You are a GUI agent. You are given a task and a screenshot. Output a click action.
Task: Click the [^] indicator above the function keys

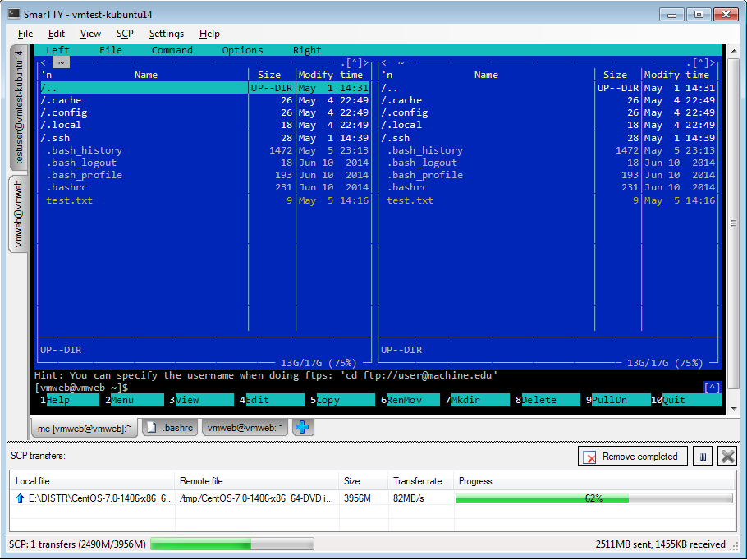pos(713,388)
